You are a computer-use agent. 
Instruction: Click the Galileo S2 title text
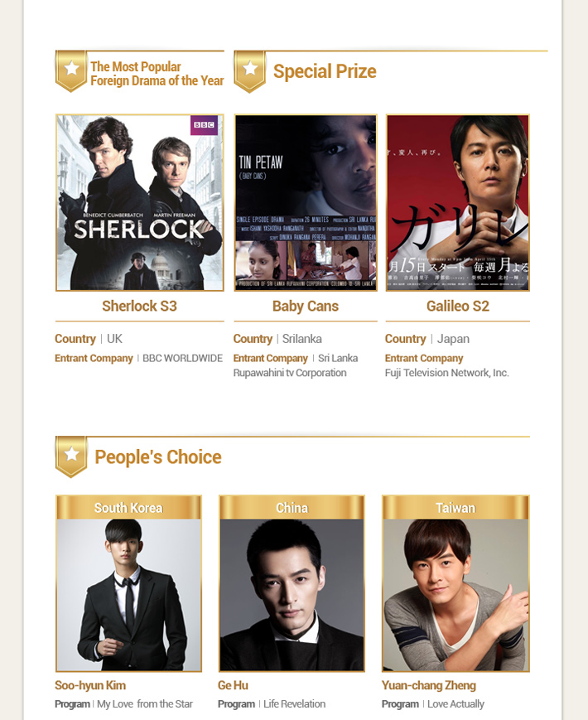point(458,306)
